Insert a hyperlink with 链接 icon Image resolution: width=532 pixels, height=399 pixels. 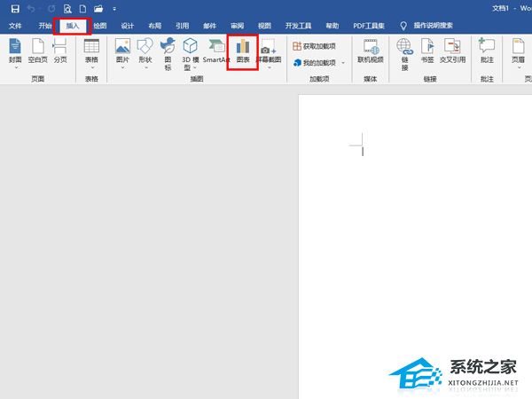pyautogui.click(x=405, y=54)
